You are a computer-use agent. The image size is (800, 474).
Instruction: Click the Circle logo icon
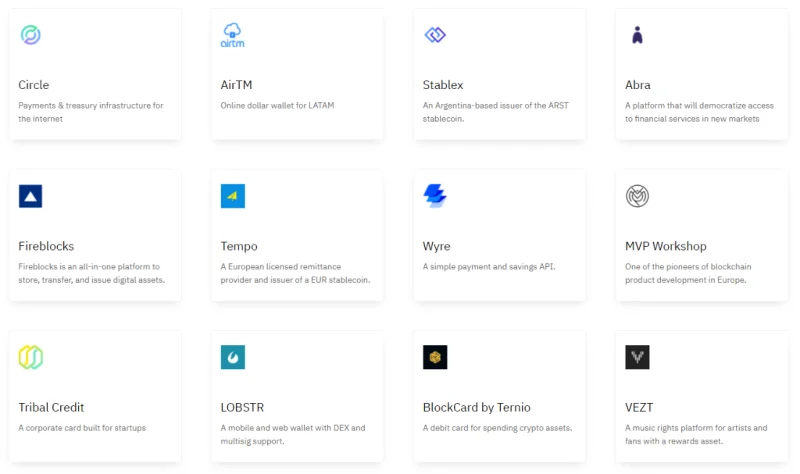tap(31, 35)
